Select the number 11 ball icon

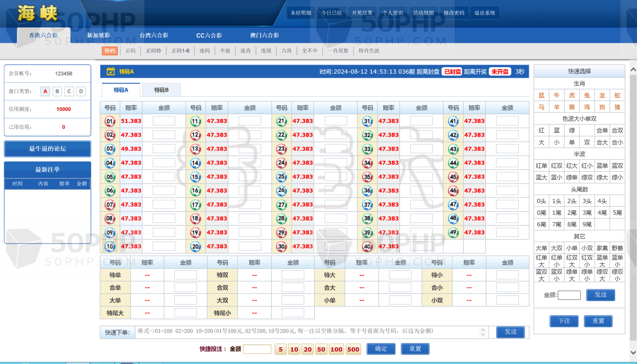point(196,121)
